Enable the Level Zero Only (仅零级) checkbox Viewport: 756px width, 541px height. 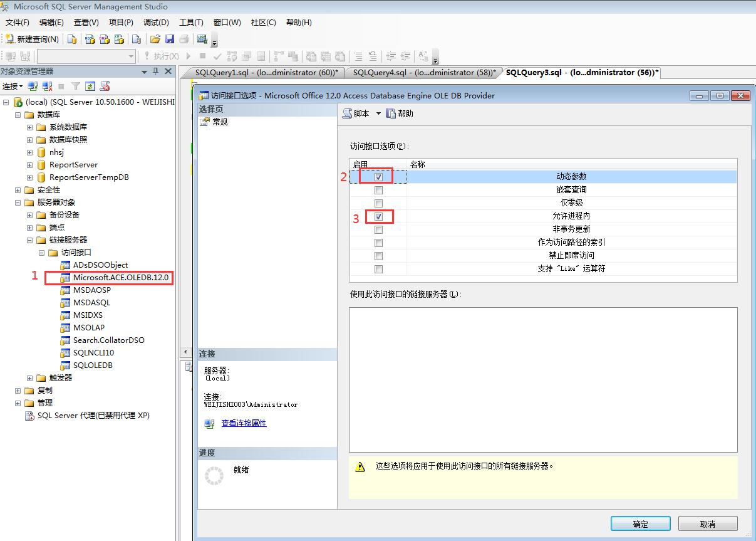coord(378,203)
